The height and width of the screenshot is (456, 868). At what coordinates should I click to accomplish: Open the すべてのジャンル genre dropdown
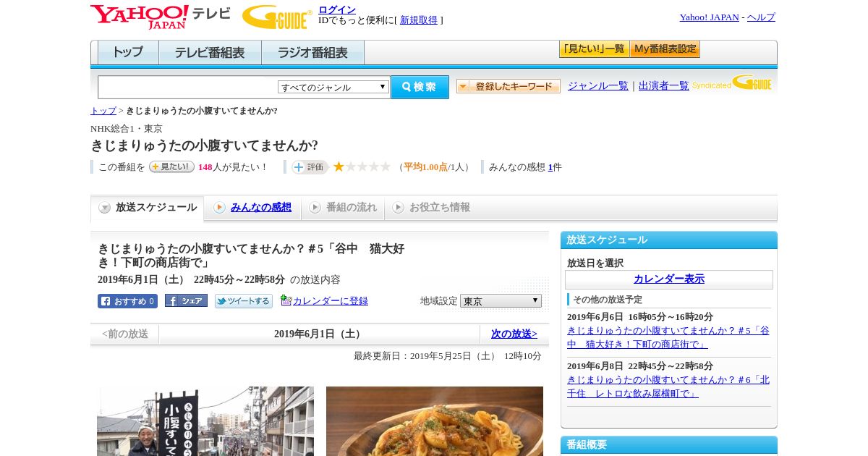click(x=333, y=87)
